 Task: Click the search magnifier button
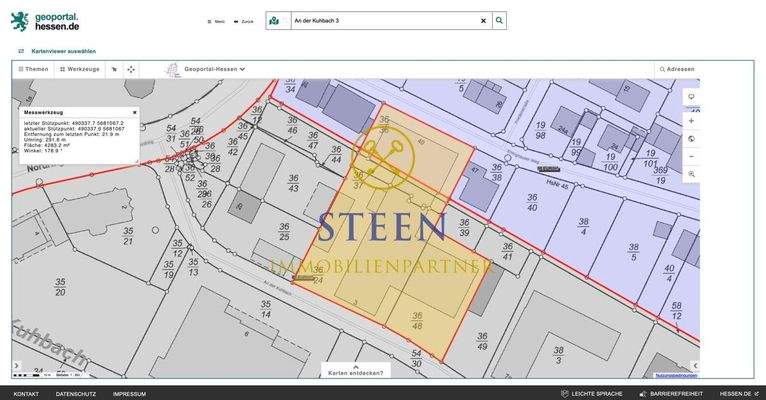click(499, 20)
